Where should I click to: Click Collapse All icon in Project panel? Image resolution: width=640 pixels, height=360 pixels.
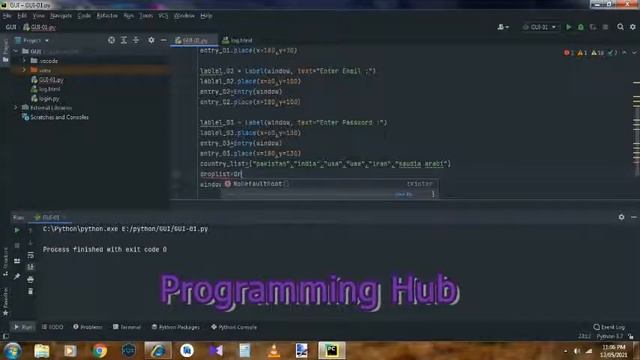tap(136, 40)
